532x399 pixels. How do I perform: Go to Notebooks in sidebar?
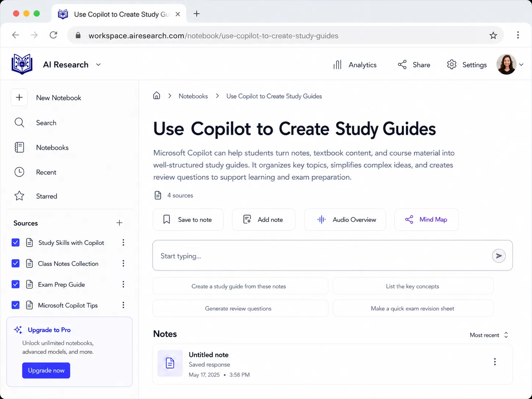tap(52, 147)
